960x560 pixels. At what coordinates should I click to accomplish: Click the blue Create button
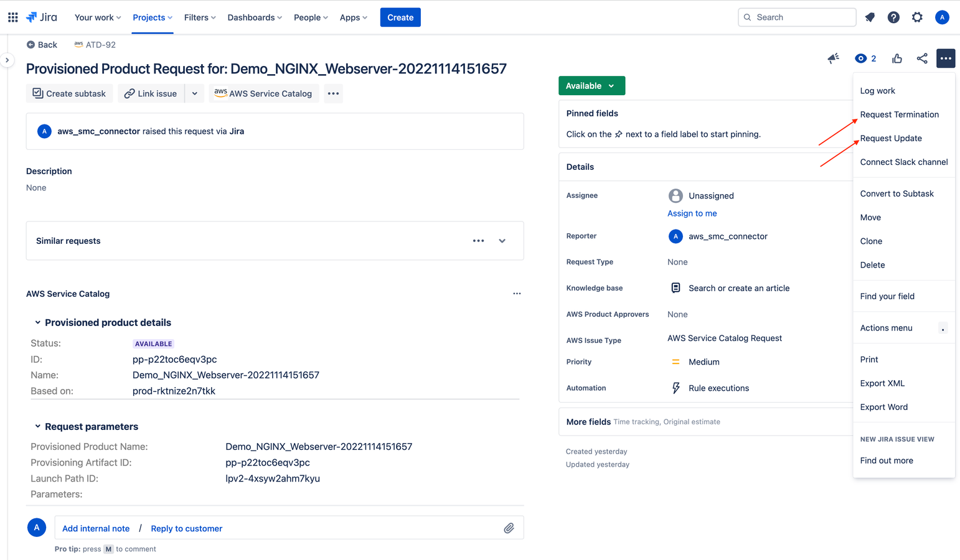point(400,17)
